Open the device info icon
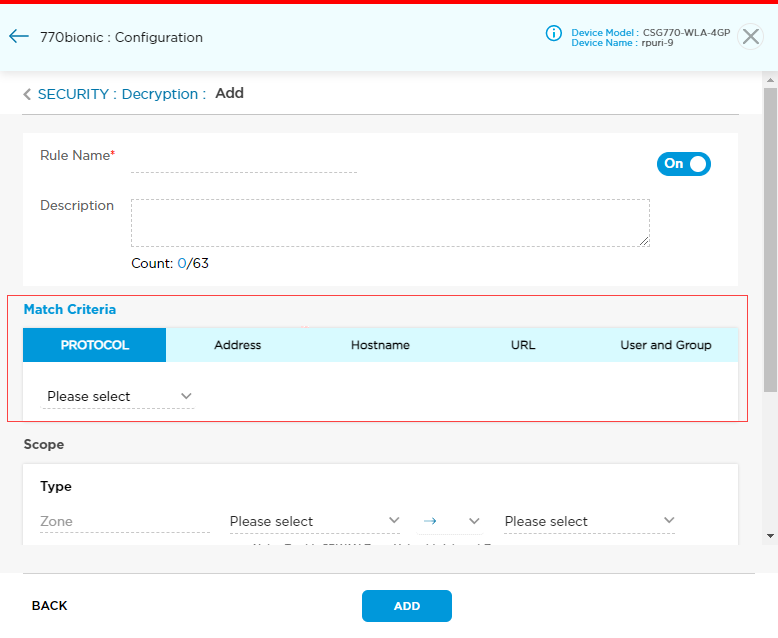This screenshot has height=638, width=778. (x=554, y=33)
